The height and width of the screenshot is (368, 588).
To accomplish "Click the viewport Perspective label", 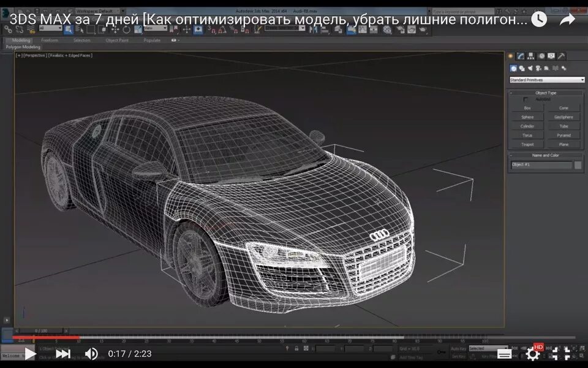I will pos(36,55).
